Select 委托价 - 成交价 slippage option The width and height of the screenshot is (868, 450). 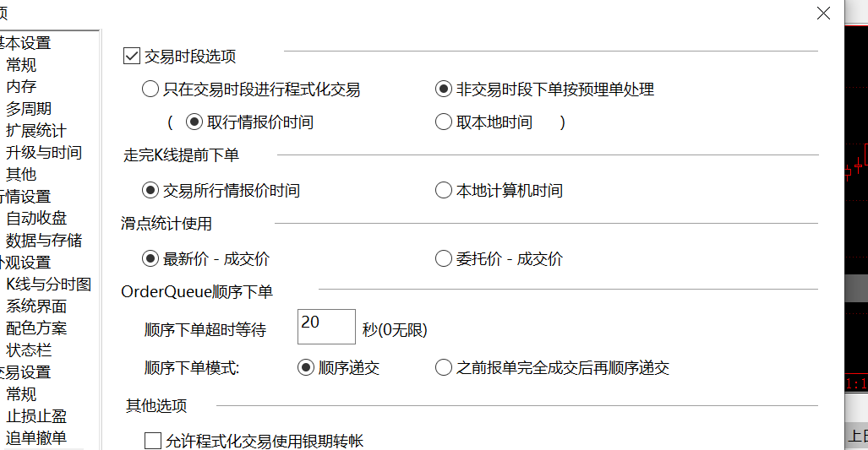tap(444, 259)
